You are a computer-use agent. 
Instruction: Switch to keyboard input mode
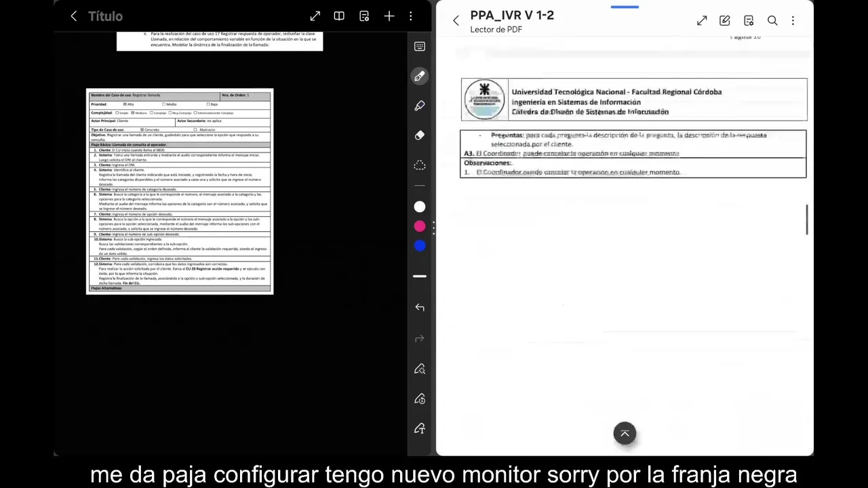tap(420, 46)
